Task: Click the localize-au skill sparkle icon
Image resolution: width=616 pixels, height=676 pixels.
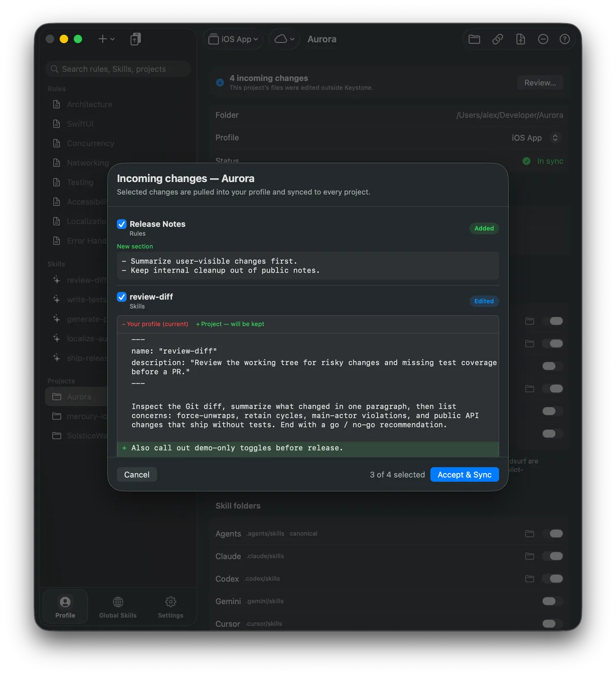Action: click(x=56, y=339)
